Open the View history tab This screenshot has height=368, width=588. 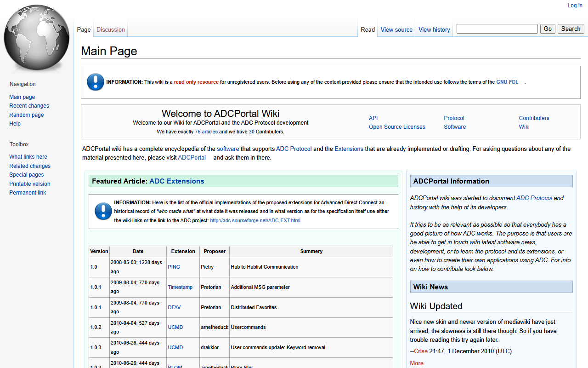(x=434, y=29)
